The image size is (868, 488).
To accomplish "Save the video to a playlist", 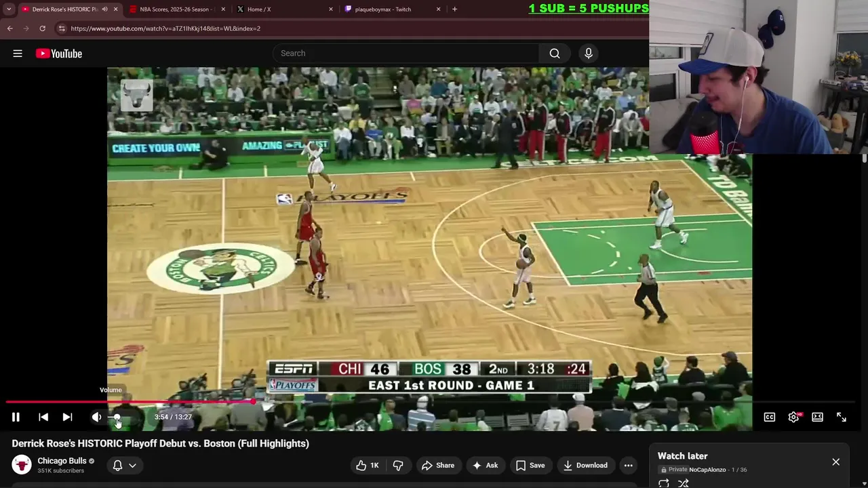I will (x=530, y=465).
